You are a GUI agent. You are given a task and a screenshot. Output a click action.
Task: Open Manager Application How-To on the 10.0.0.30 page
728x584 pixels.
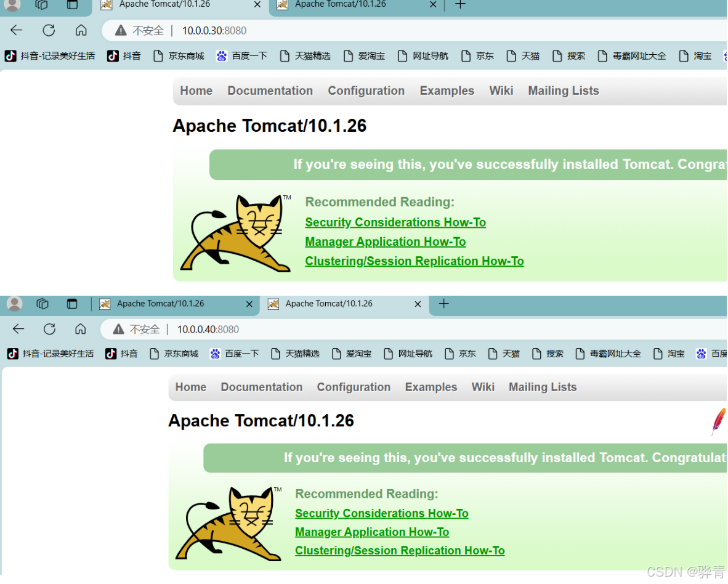386,242
